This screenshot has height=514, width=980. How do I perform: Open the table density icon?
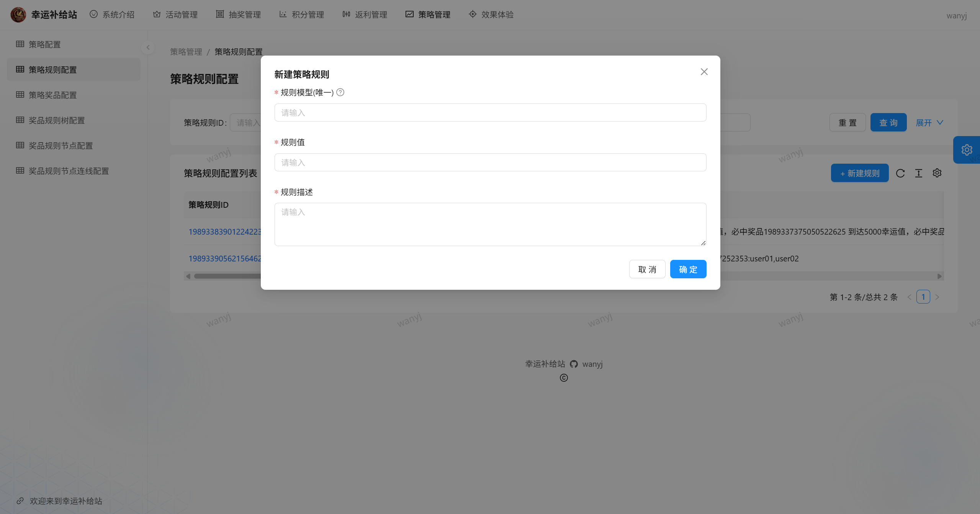point(919,173)
